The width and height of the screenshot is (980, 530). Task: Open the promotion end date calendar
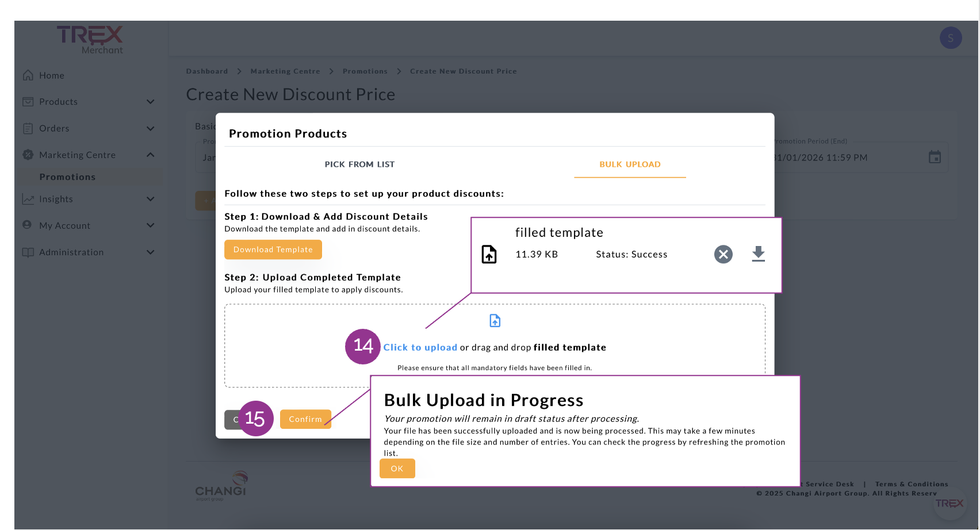935,157
